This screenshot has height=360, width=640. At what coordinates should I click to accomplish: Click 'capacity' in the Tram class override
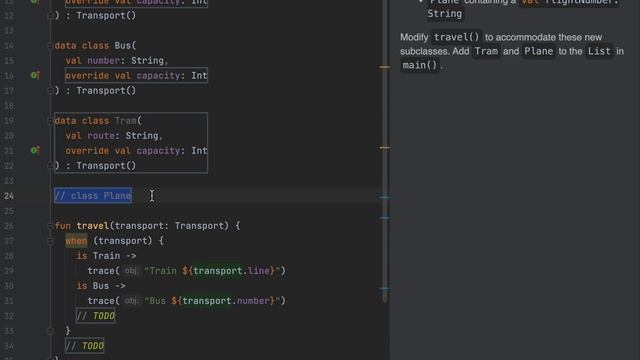click(158, 151)
